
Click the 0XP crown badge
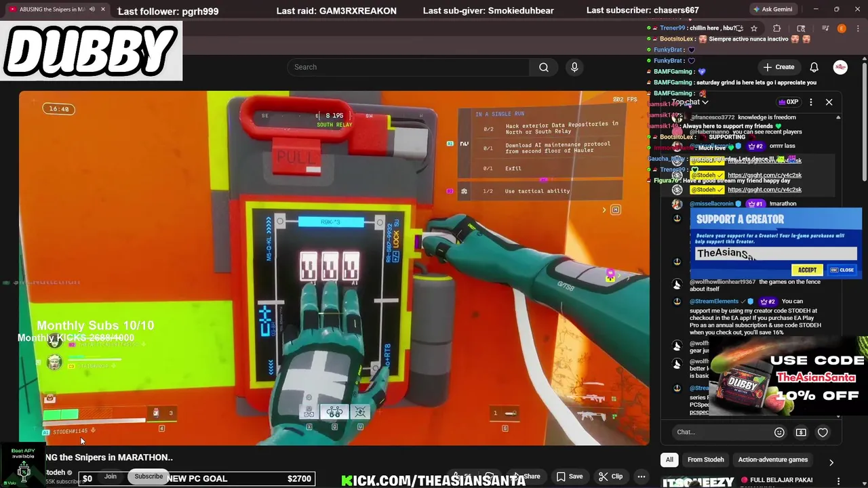pos(789,102)
